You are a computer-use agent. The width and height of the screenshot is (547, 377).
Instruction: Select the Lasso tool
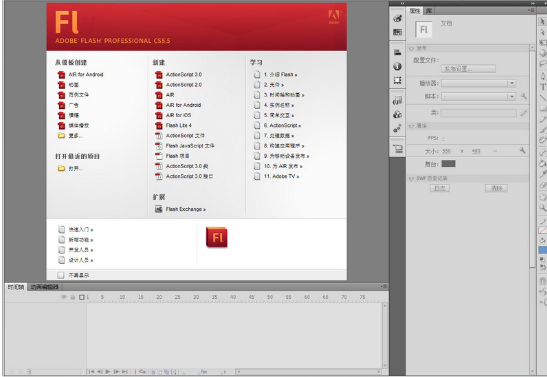543,64
